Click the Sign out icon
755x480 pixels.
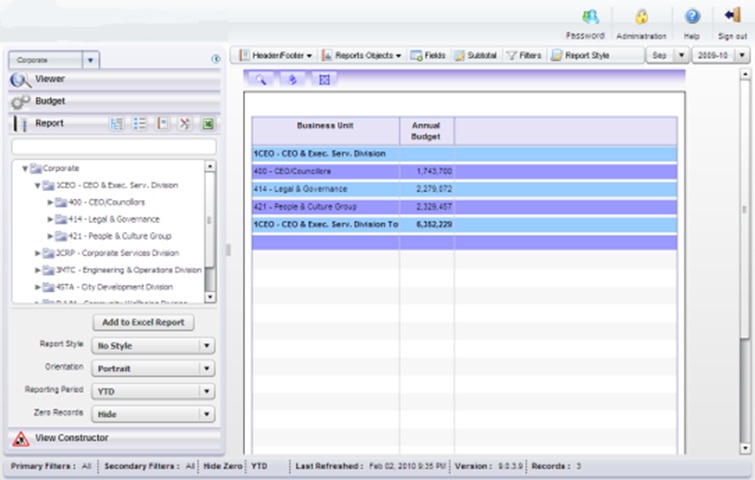pos(732,16)
